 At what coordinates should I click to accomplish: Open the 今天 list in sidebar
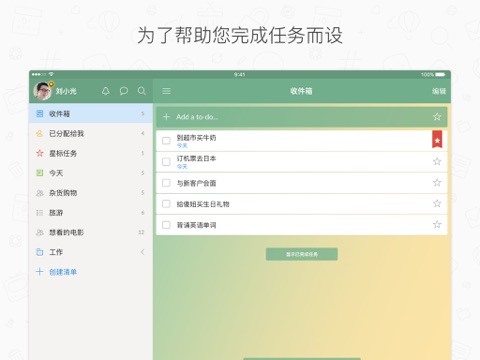click(x=91, y=173)
